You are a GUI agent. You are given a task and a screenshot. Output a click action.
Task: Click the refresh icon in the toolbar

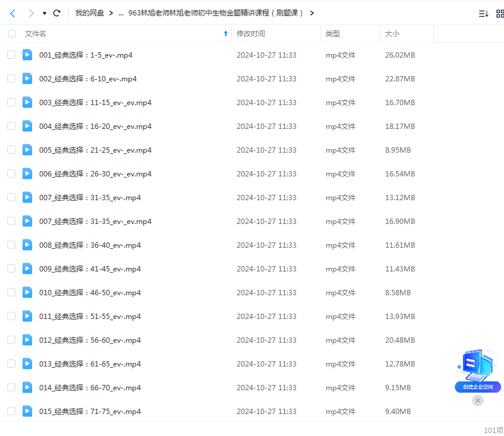56,12
